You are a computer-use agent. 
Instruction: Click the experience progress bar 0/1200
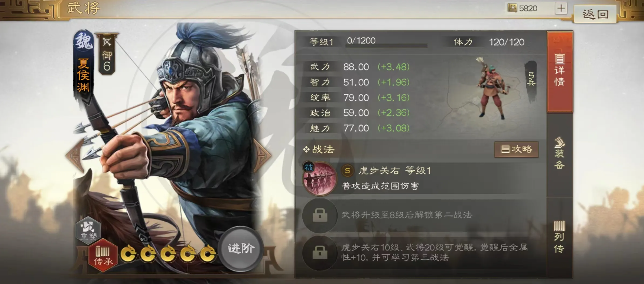click(x=386, y=42)
